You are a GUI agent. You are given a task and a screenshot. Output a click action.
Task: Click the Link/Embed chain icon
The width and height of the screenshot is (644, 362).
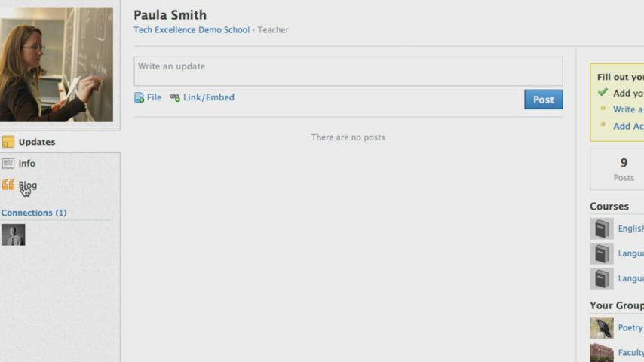point(175,97)
